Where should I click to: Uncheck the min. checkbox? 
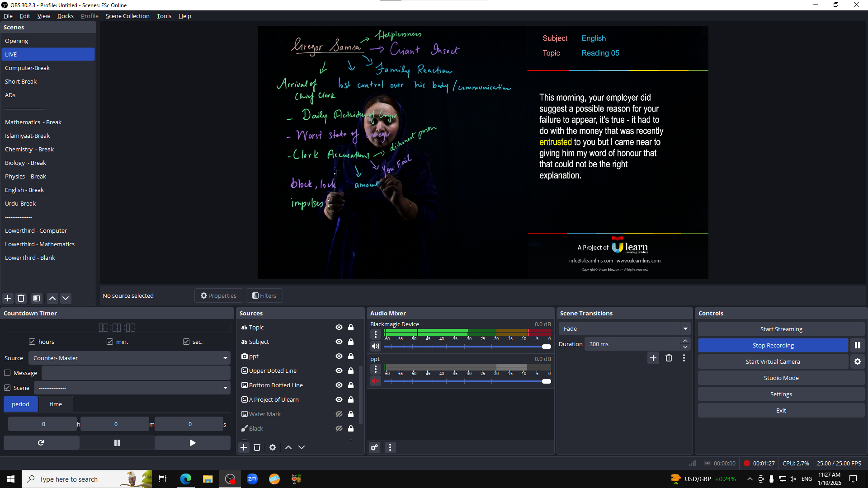pyautogui.click(x=110, y=342)
